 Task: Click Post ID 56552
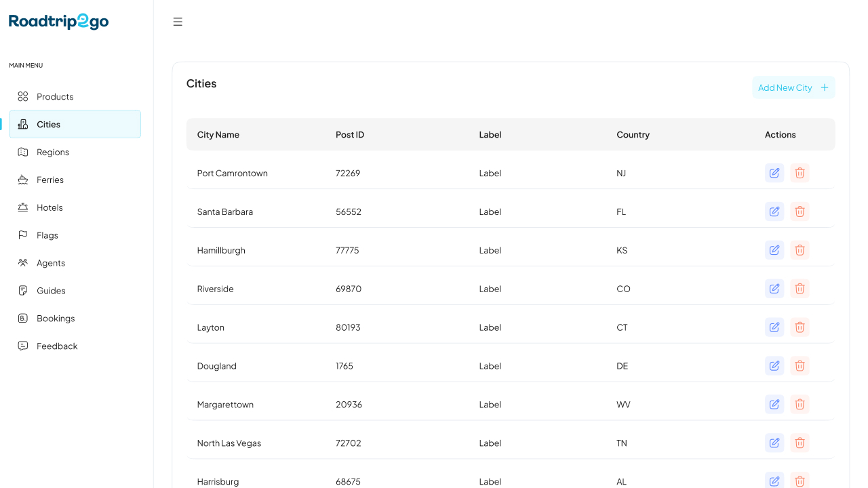click(x=349, y=212)
